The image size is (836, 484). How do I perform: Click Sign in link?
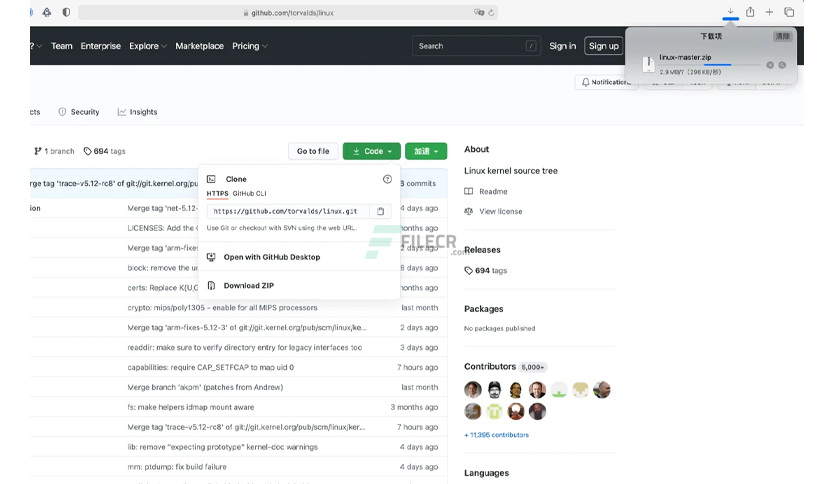point(562,46)
